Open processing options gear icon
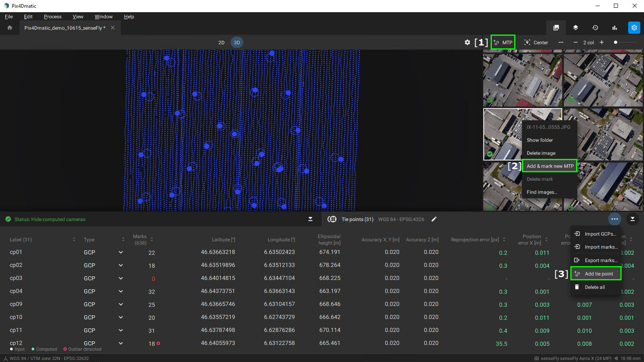Screen dimensions: 644x362 pyautogui.click(x=634, y=28)
